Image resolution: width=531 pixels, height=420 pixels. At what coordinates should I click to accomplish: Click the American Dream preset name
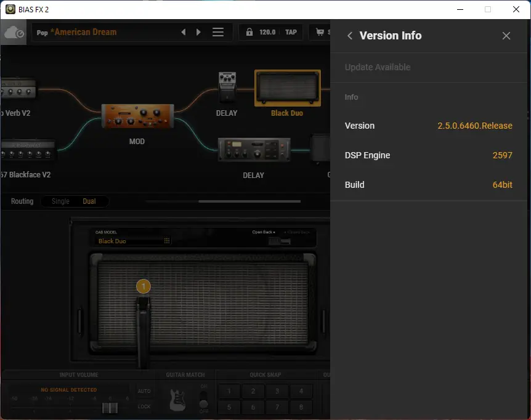[x=84, y=32]
